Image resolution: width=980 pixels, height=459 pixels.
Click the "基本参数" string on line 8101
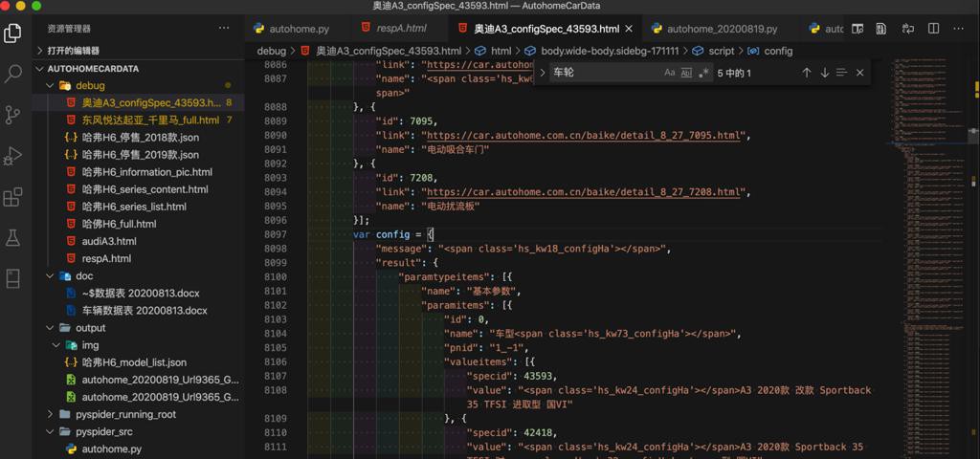coord(493,291)
